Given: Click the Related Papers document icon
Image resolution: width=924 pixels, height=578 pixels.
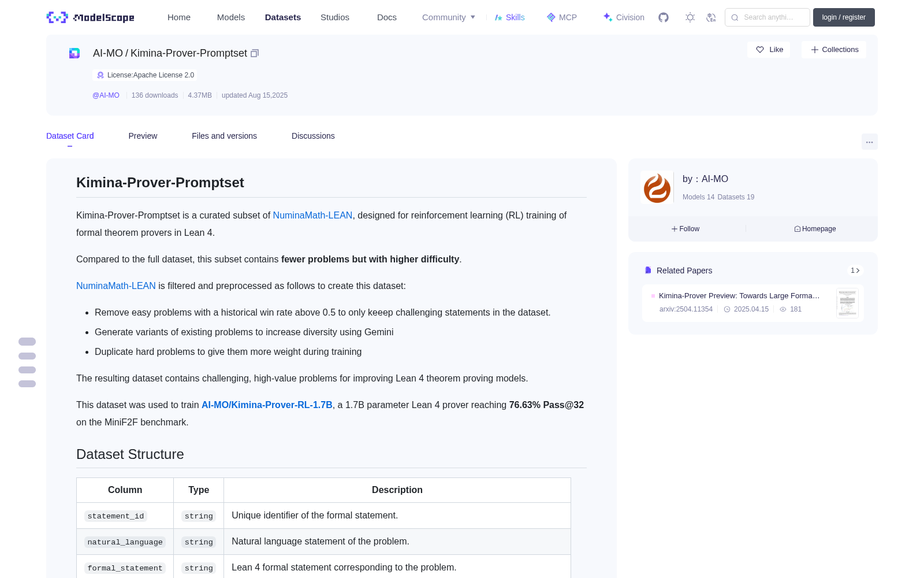Looking at the screenshot, I should click(x=648, y=271).
